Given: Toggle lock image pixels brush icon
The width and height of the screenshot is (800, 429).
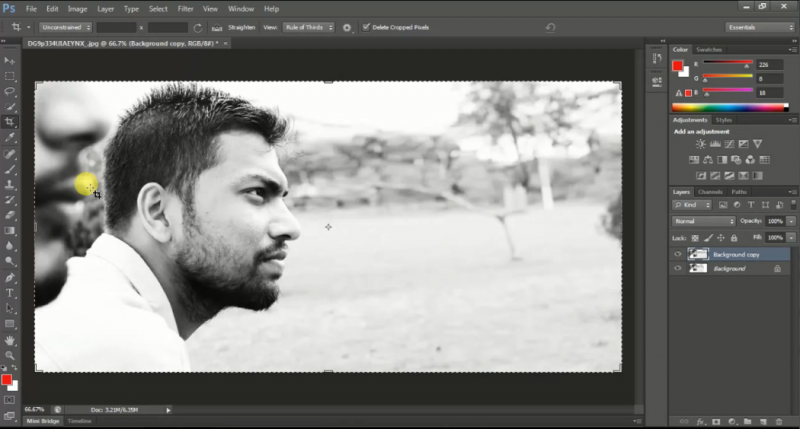Looking at the screenshot, I should pyautogui.click(x=708, y=238).
